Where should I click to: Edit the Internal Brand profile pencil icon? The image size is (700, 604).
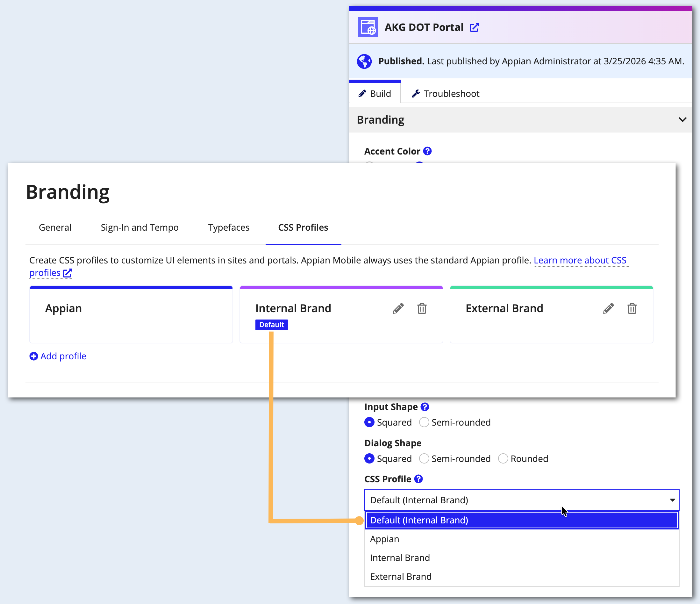398,308
